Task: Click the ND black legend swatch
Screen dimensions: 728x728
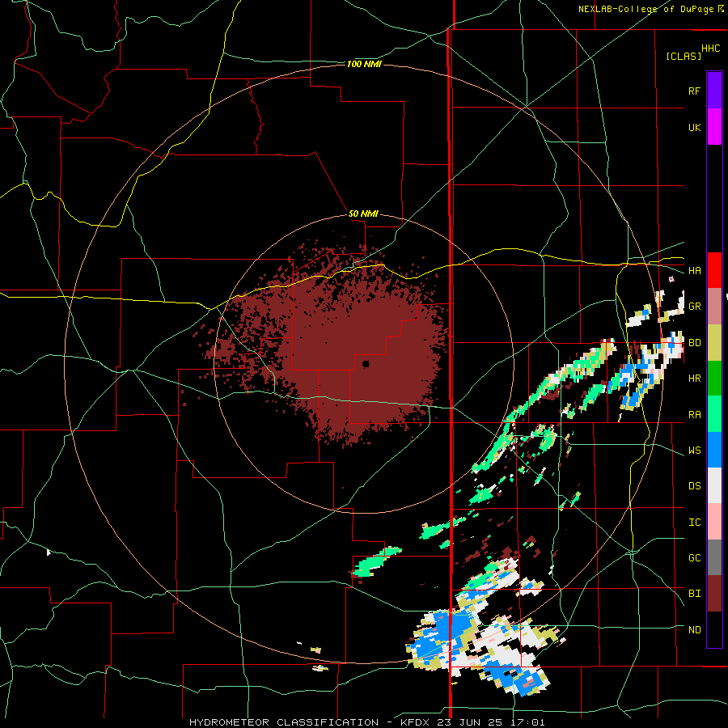Action: pyautogui.click(x=714, y=629)
